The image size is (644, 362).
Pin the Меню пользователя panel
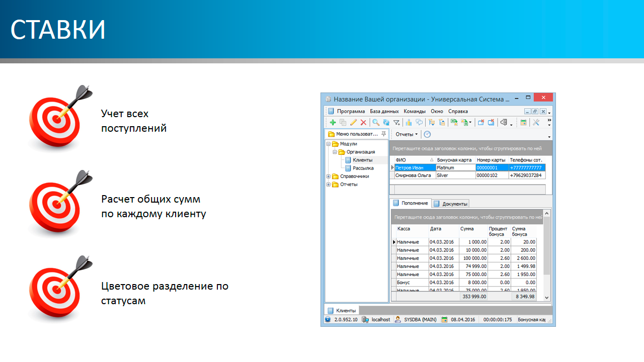point(384,134)
